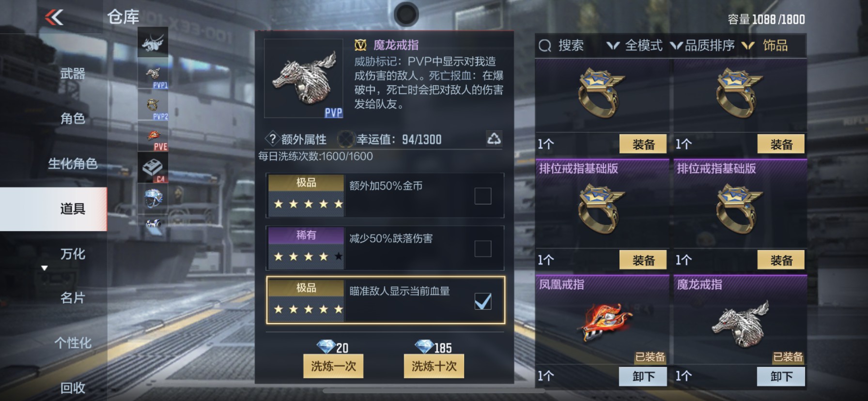
Task: Check the 减少50%跌落伤害 attribute checkbox
Action: (x=482, y=248)
